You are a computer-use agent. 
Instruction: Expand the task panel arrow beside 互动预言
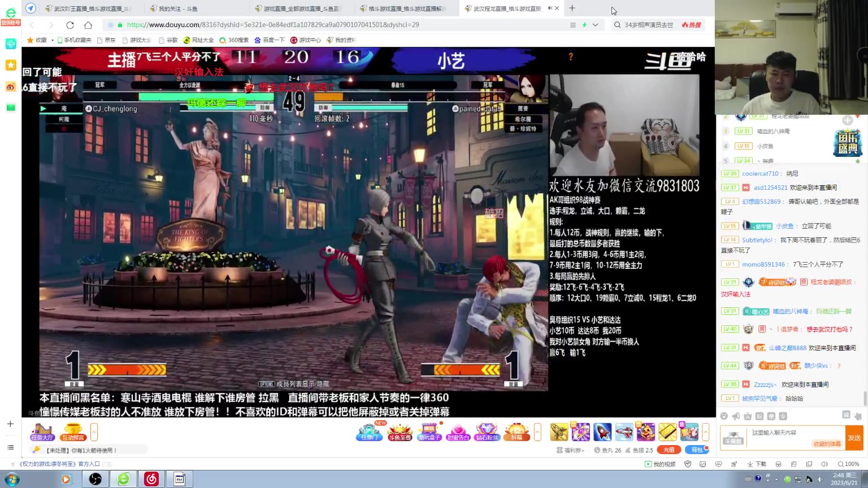(94, 432)
